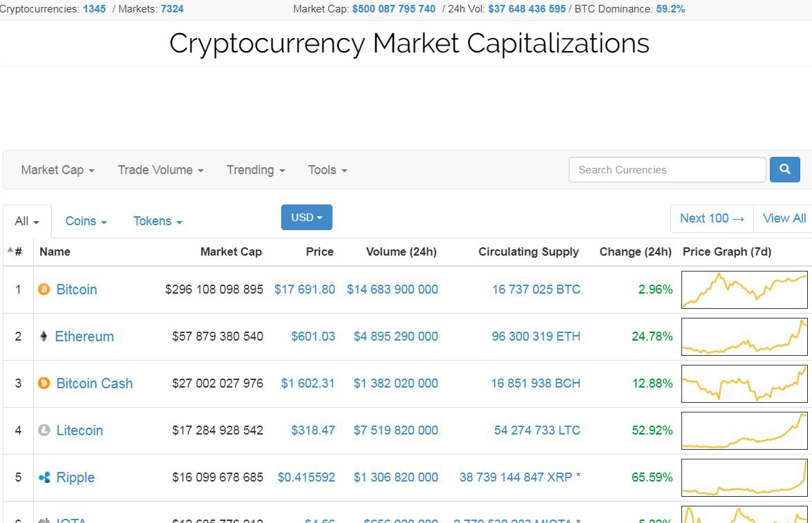The height and width of the screenshot is (523, 812).
Task: Click the Ethereum diamond logo icon
Action: 44,336
